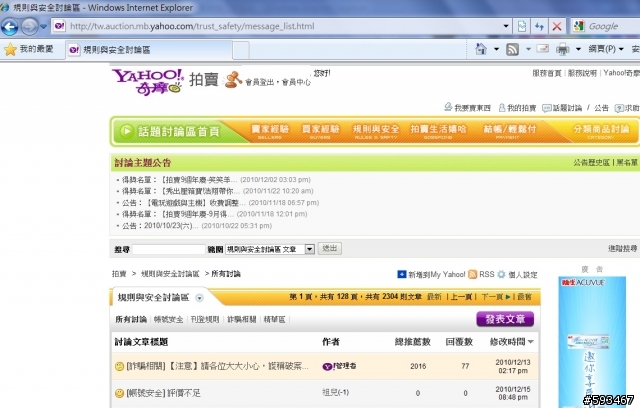Select the 分類商品討論 nav tab

(x=601, y=131)
